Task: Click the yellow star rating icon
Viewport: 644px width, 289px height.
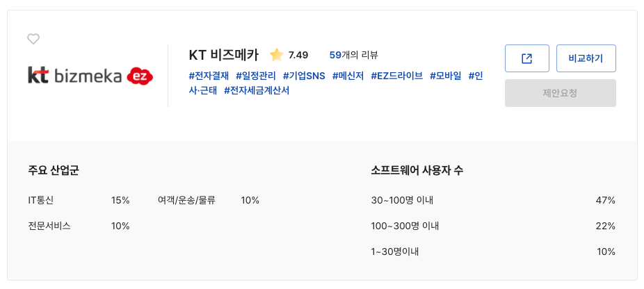Action: [x=276, y=55]
